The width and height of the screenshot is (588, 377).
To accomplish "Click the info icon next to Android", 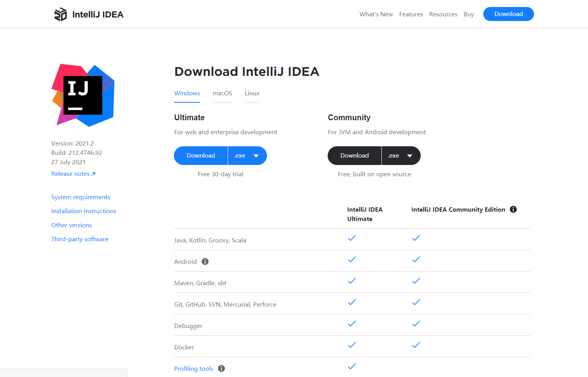I will point(205,261).
